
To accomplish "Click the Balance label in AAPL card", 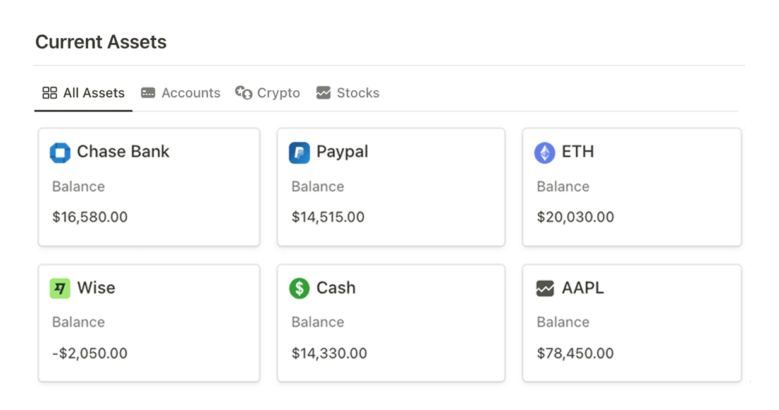I will tap(563, 322).
